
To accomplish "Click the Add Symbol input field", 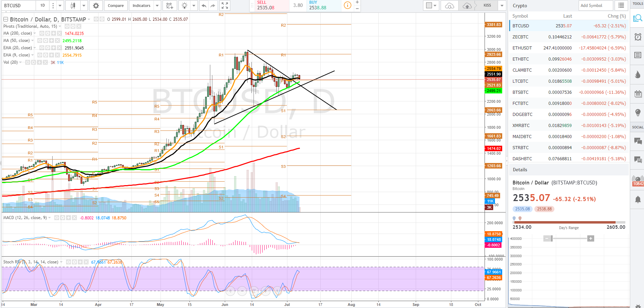I will [596, 6].
